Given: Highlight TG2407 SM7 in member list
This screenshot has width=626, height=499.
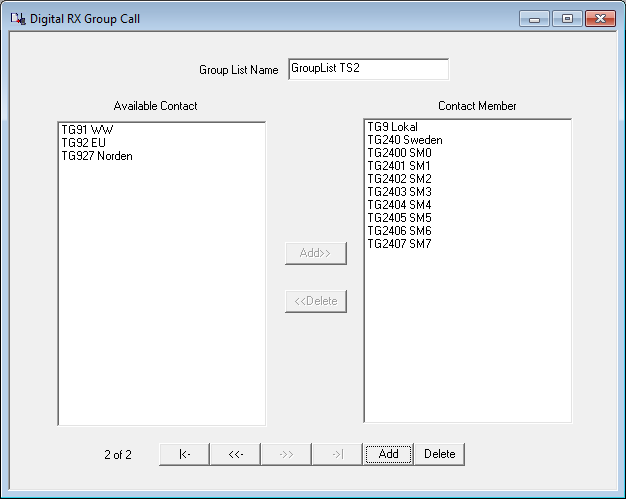Looking at the screenshot, I should click(x=399, y=244).
